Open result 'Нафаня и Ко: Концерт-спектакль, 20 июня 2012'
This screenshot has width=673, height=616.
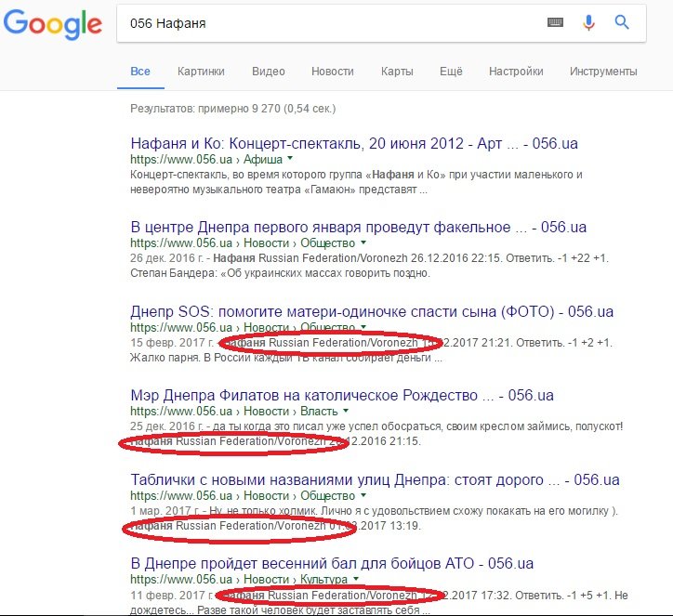point(354,143)
